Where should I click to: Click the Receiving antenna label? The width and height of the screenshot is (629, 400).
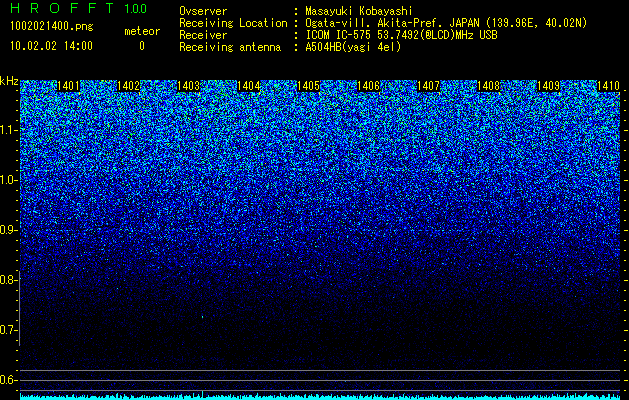[x=230, y=47]
